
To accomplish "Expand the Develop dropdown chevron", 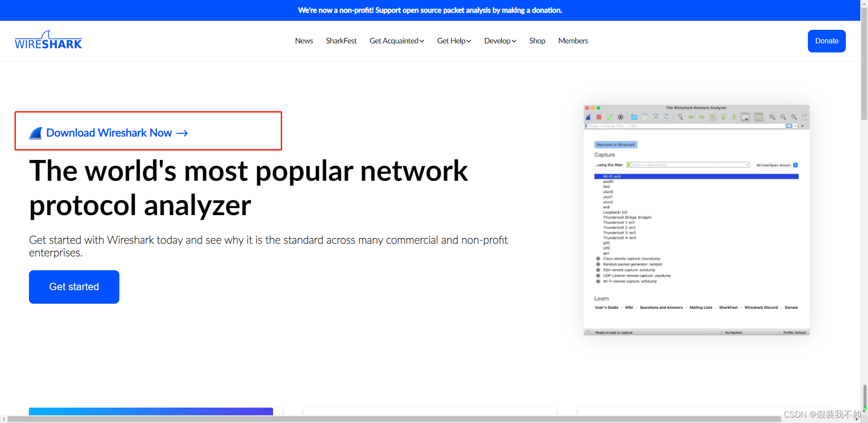I will (514, 41).
